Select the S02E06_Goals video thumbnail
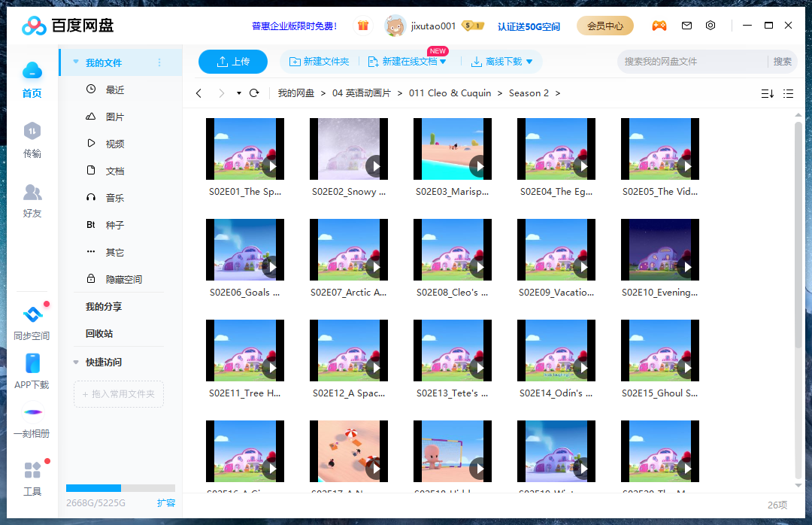The image size is (812, 525). pos(245,250)
